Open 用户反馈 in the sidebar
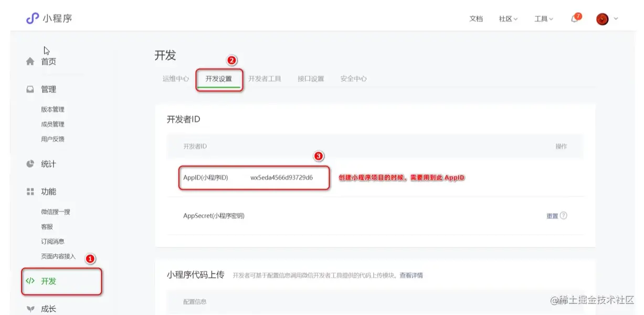Viewport: 644px width, 315px height. pos(52,139)
